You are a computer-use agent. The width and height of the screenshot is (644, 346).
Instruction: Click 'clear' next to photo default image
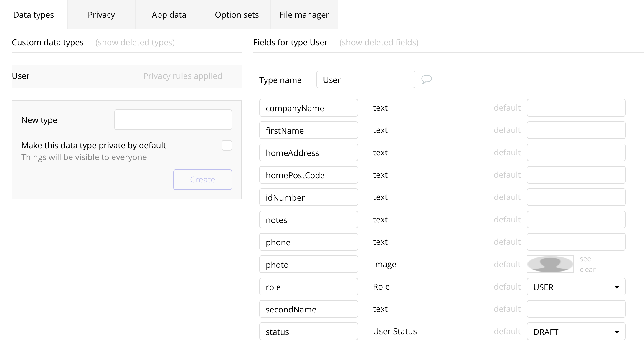(x=587, y=270)
